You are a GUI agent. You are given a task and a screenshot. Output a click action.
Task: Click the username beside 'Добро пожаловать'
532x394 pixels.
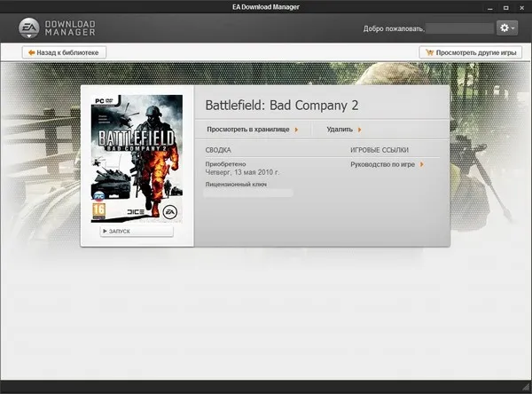click(x=459, y=28)
